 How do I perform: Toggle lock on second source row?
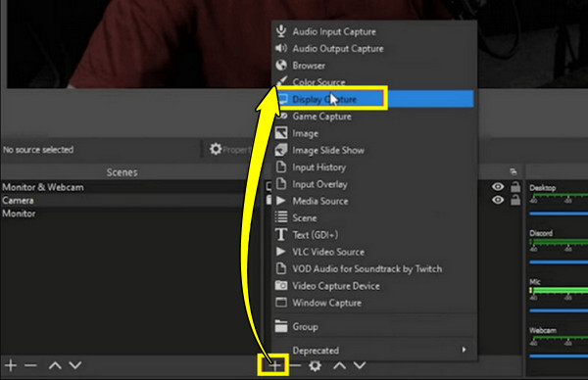515,200
